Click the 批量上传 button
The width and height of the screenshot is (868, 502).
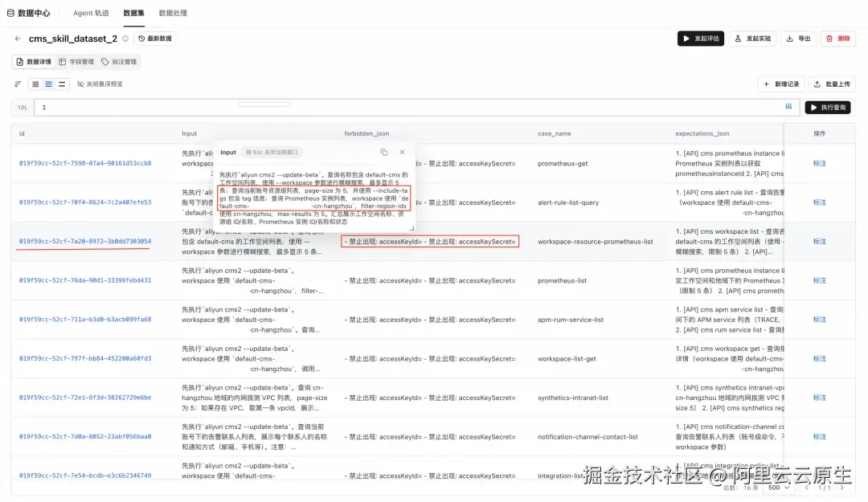point(832,84)
